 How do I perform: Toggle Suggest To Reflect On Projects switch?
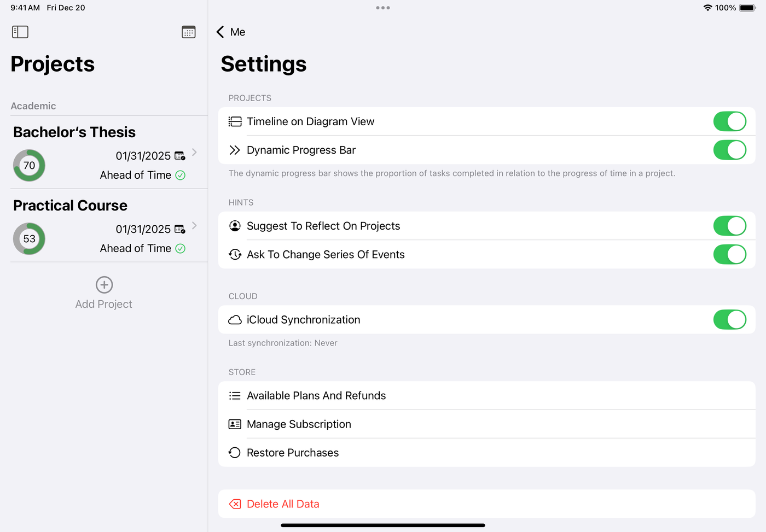[729, 226]
